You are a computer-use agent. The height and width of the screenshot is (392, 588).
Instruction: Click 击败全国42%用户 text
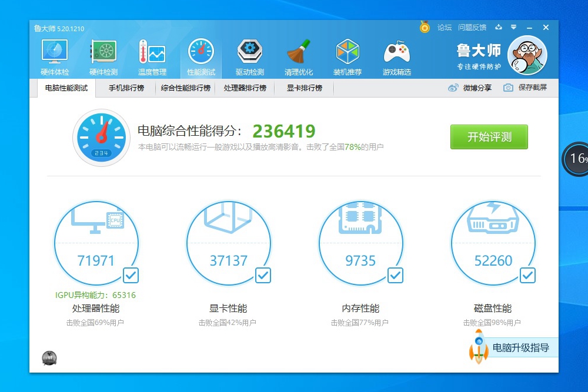228,323
